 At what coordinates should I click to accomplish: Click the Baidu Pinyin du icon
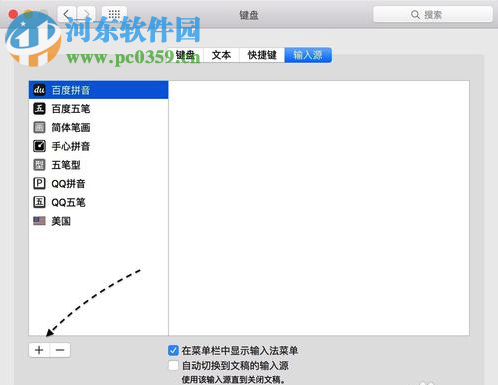39,90
